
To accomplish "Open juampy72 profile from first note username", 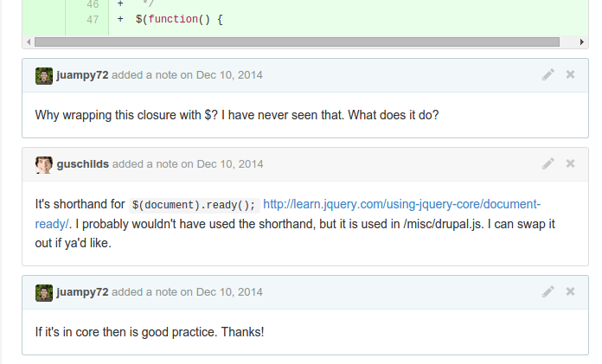I will point(82,75).
